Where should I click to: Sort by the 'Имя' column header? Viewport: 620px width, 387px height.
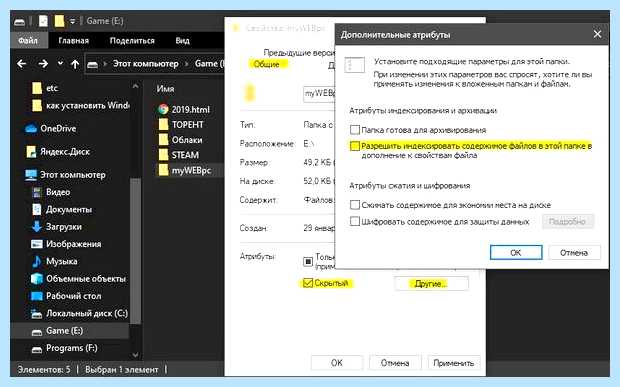click(x=165, y=89)
